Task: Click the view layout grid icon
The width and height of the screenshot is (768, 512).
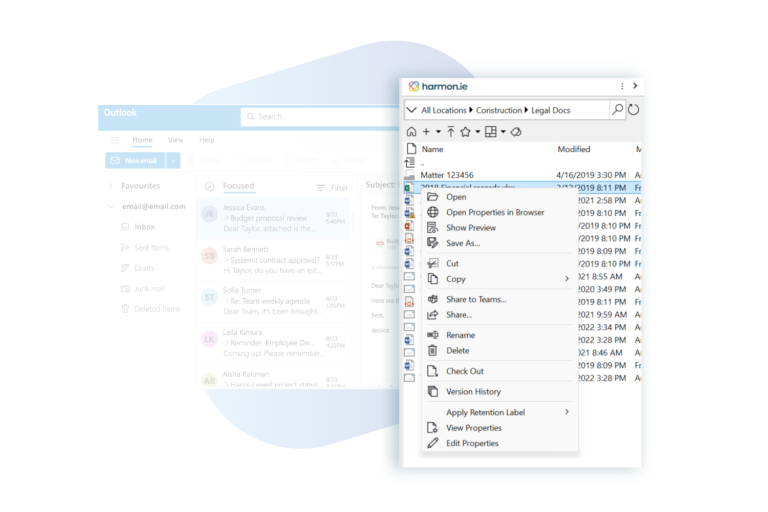Action: click(x=490, y=132)
